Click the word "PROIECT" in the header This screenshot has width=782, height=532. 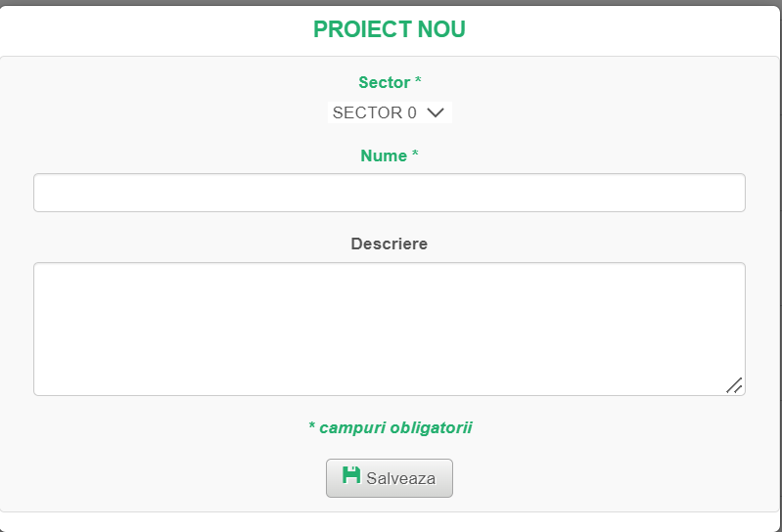coord(362,29)
